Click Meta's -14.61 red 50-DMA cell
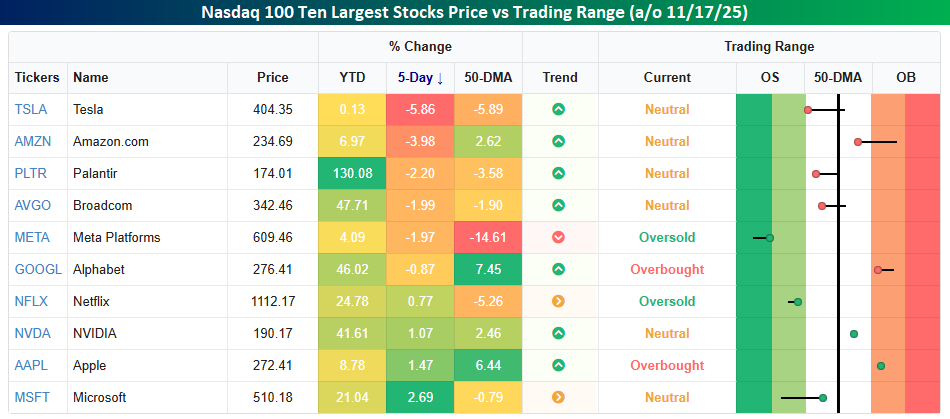The height and width of the screenshot is (419, 950). pos(488,237)
